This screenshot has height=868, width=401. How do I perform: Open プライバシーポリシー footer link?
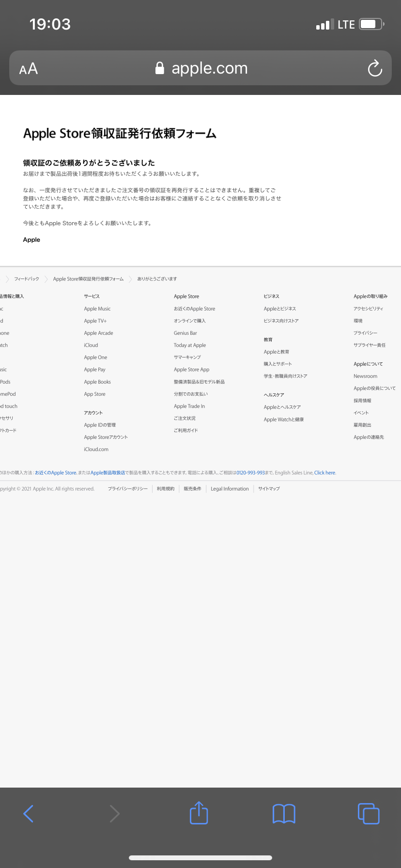tap(128, 489)
